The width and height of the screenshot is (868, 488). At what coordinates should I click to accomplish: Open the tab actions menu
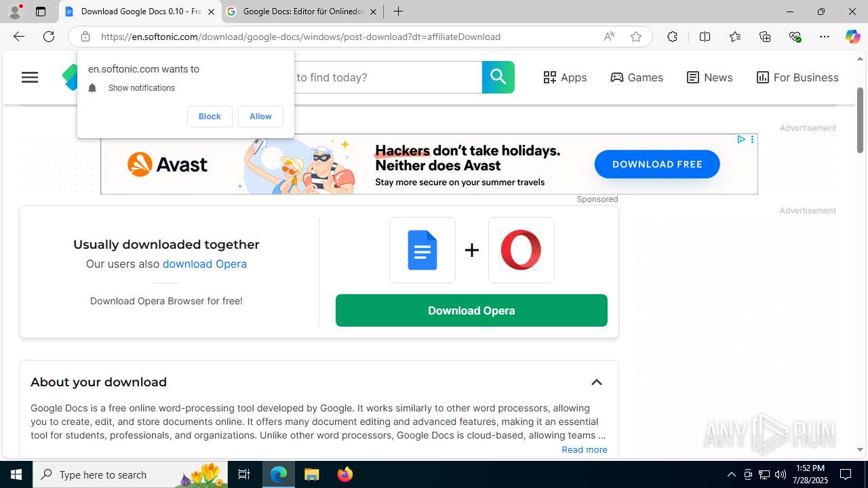point(41,12)
